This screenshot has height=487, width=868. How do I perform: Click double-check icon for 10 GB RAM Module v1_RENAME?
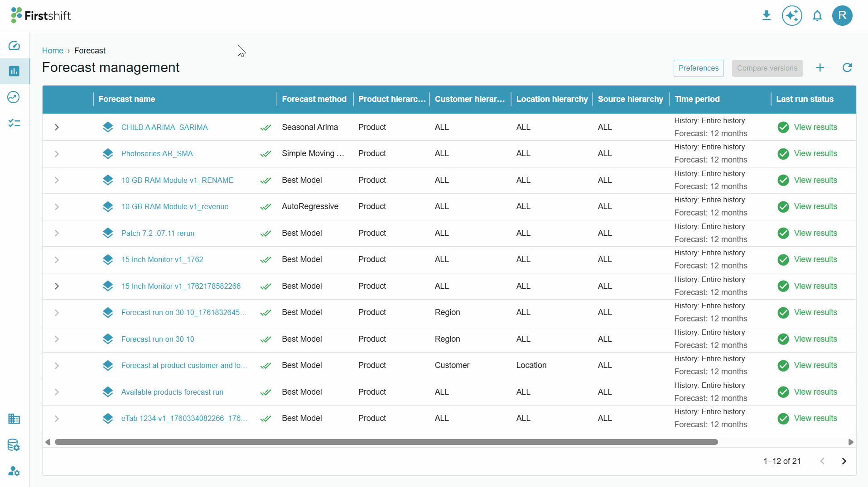click(x=266, y=180)
